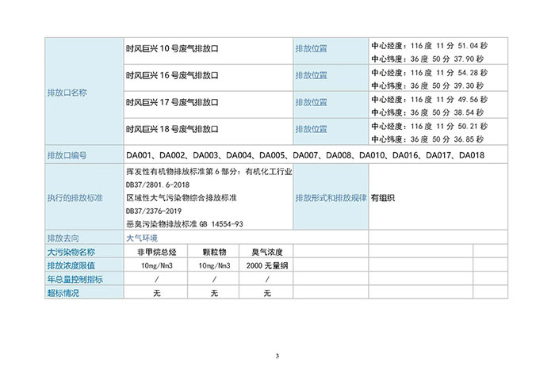This screenshot has width=555, height=392.
Task: Click the 颗粒物 pollutant cell
Action: [x=213, y=251]
